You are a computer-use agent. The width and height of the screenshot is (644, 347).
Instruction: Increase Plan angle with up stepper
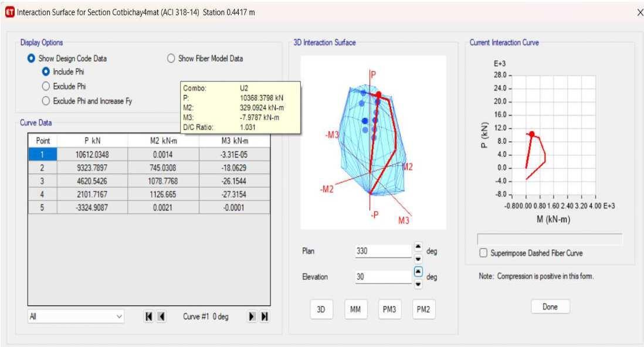tap(418, 246)
